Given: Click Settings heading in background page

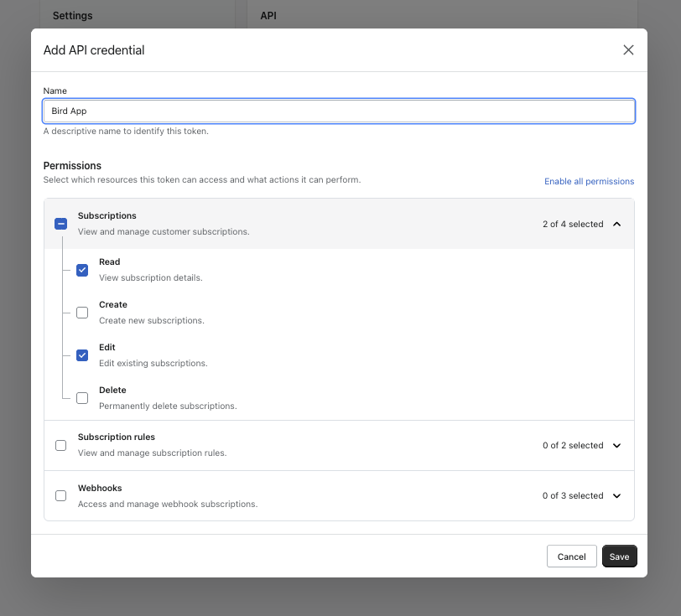Looking at the screenshot, I should (x=72, y=16).
